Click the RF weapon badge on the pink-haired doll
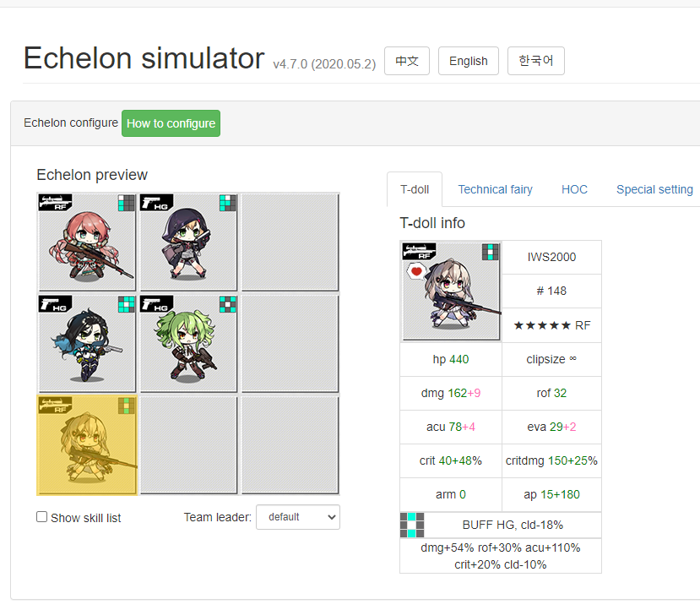Viewport: 700px width, 610px height. coord(56,202)
